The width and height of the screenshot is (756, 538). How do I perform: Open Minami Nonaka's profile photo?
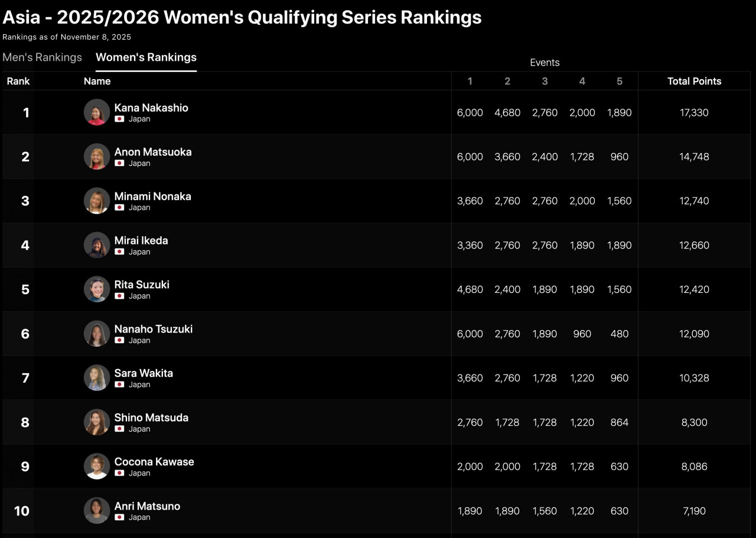tap(97, 201)
